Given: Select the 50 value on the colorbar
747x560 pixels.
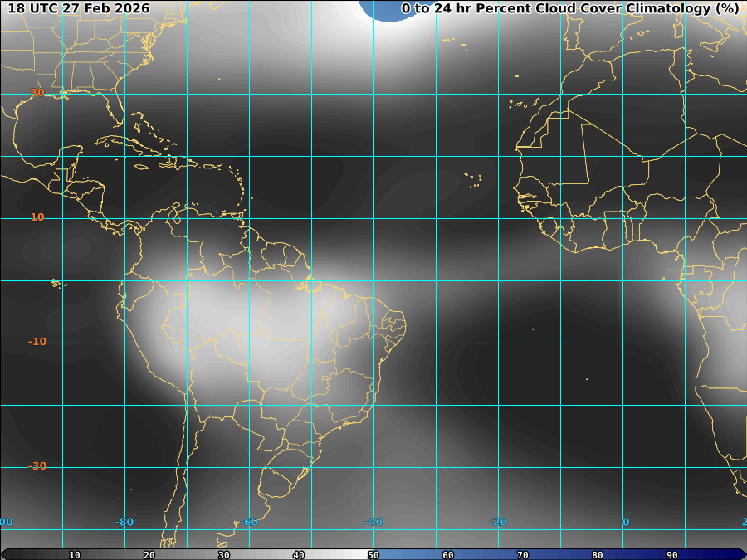Looking at the screenshot, I should pyautogui.click(x=373, y=555).
